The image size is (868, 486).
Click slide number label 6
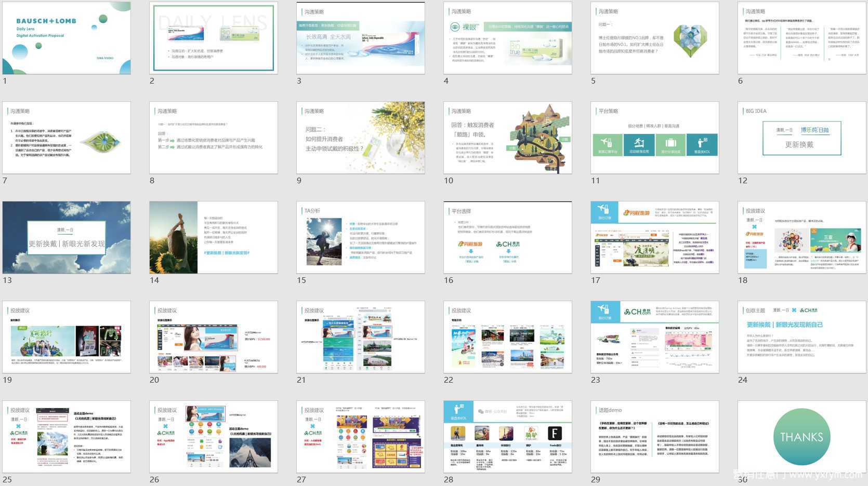coord(741,81)
